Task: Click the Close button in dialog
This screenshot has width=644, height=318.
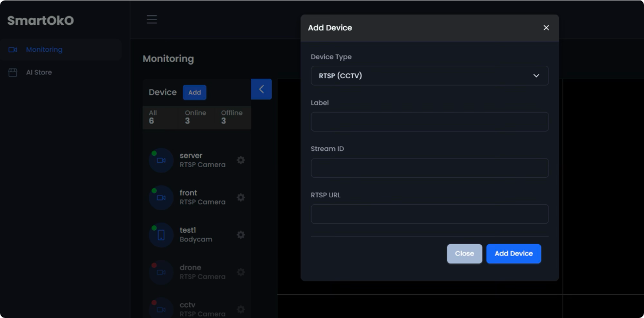Action: point(464,253)
